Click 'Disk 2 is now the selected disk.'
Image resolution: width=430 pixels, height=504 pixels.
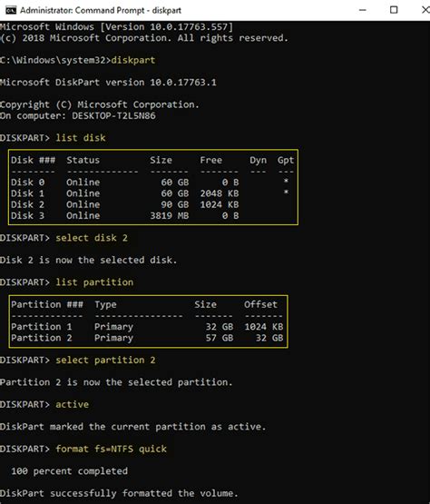pyautogui.click(x=89, y=260)
